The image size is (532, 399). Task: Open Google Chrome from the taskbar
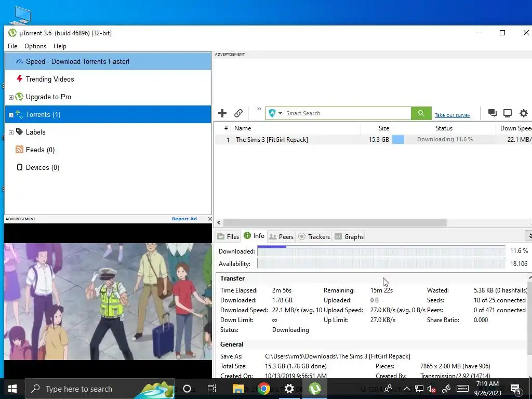tap(263, 389)
